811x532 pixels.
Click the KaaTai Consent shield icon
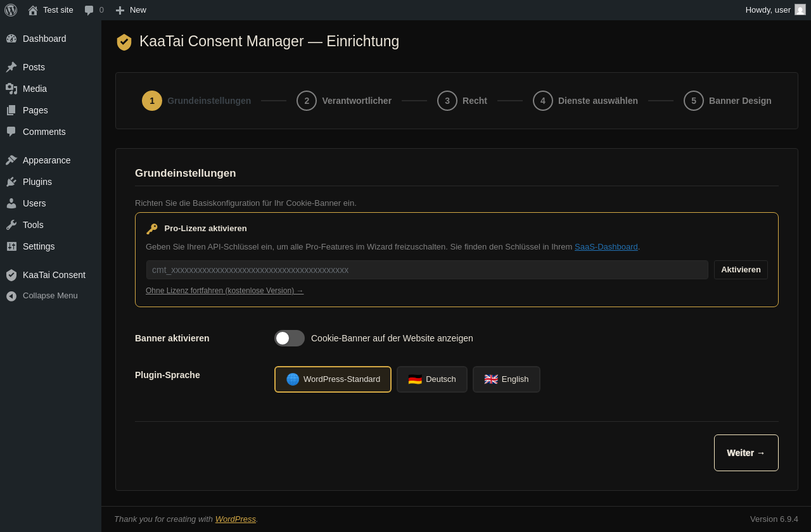point(11,275)
